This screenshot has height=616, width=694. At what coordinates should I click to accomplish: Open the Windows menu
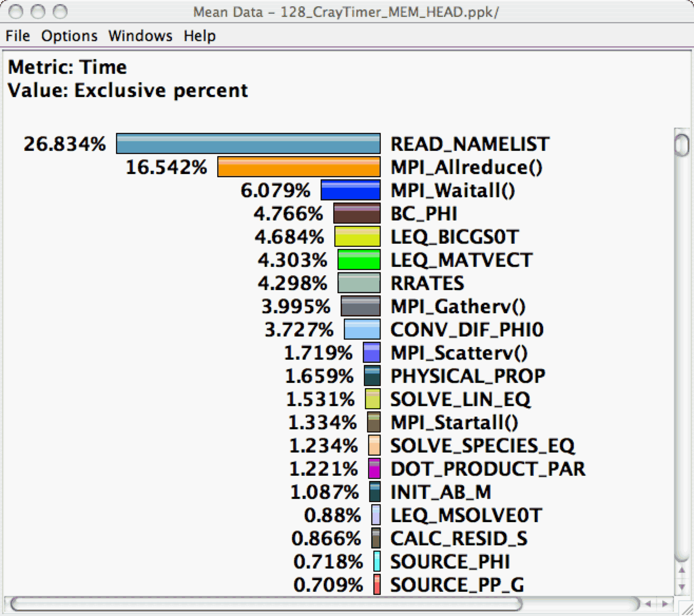[140, 36]
